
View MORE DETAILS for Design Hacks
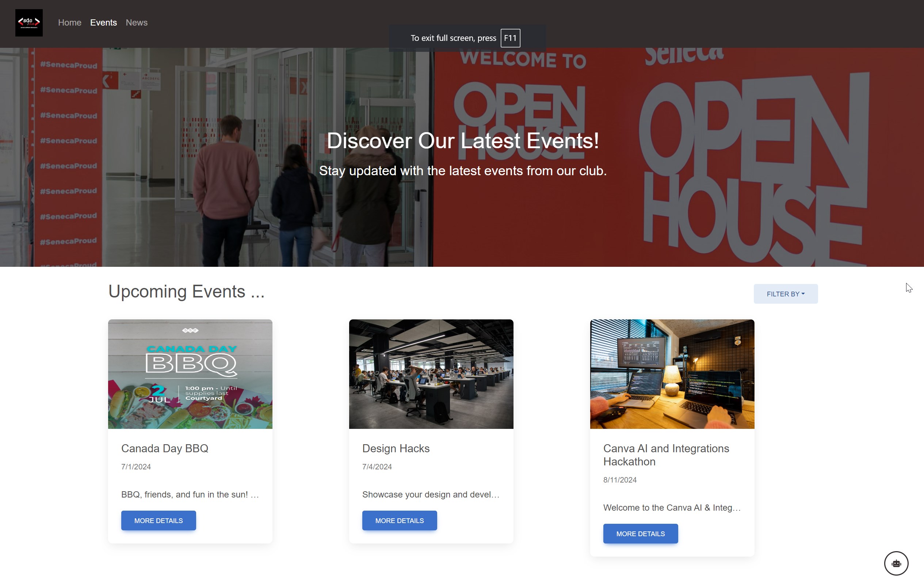(x=400, y=520)
